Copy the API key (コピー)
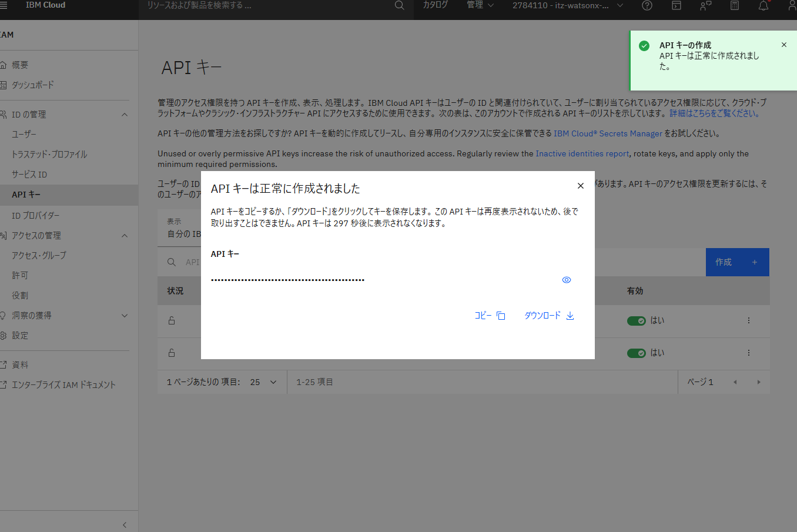Image resolution: width=797 pixels, height=532 pixels. tap(490, 316)
